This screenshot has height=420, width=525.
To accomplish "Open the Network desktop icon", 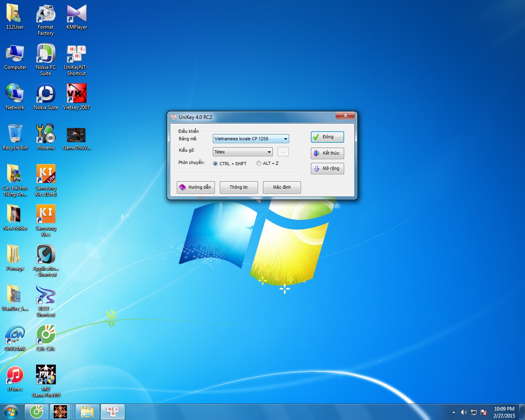I will point(15,97).
